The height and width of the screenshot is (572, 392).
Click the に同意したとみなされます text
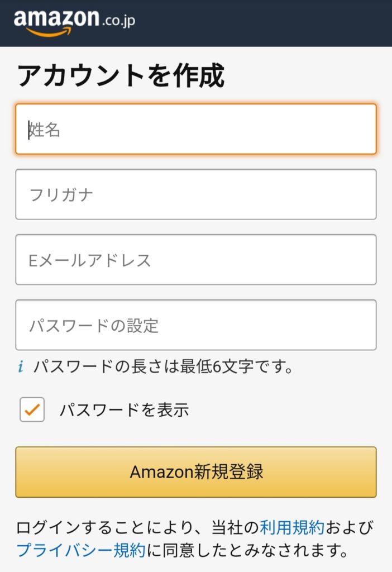click(x=247, y=550)
